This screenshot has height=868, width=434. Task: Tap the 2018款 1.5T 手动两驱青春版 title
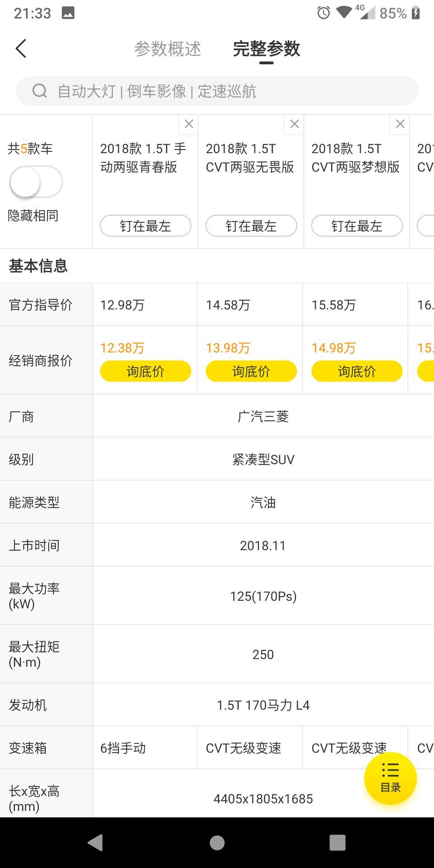(x=143, y=158)
